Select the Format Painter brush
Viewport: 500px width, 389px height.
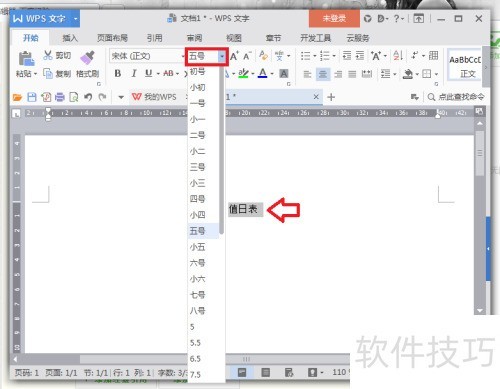pyautogui.click(x=87, y=57)
